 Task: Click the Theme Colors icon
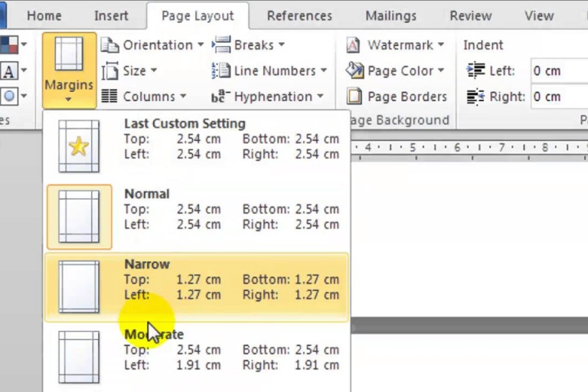pyautogui.click(x=9, y=44)
